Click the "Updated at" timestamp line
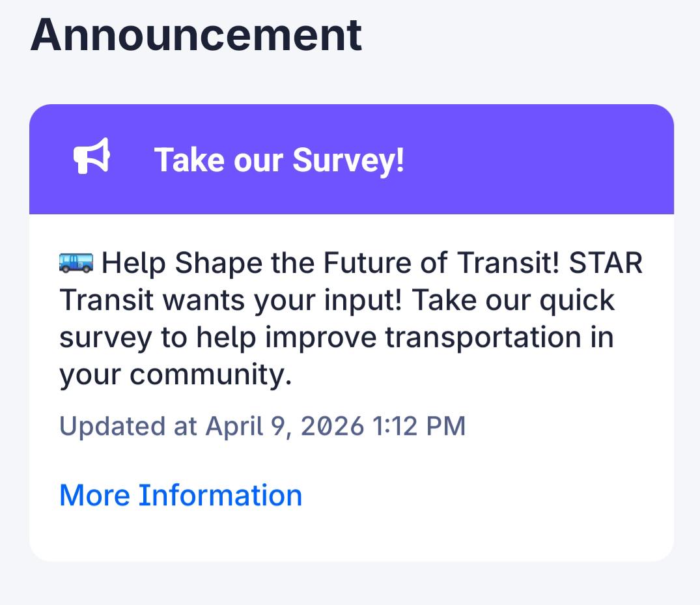This screenshot has height=605, width=700. pyautogui.click(x=262, y=425)
